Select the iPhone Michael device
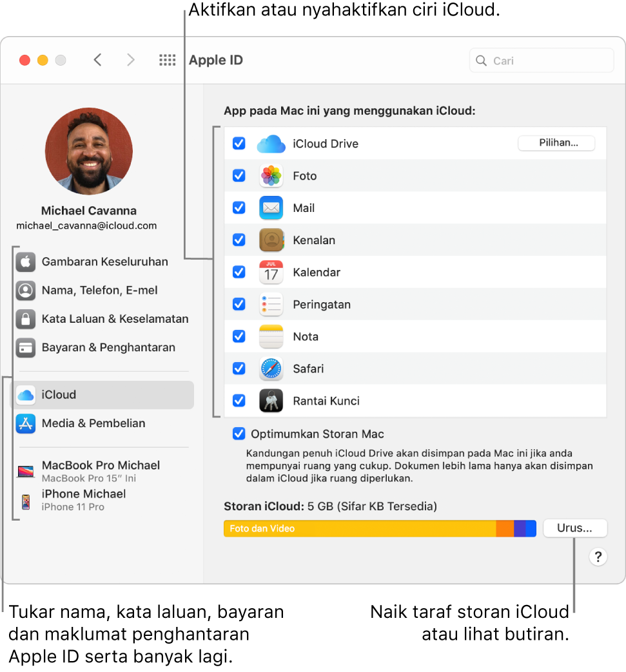626x672 pixels. click(103, 501)
